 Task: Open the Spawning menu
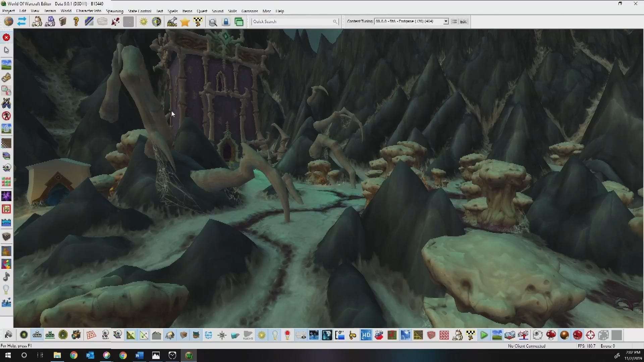[114, 11]
